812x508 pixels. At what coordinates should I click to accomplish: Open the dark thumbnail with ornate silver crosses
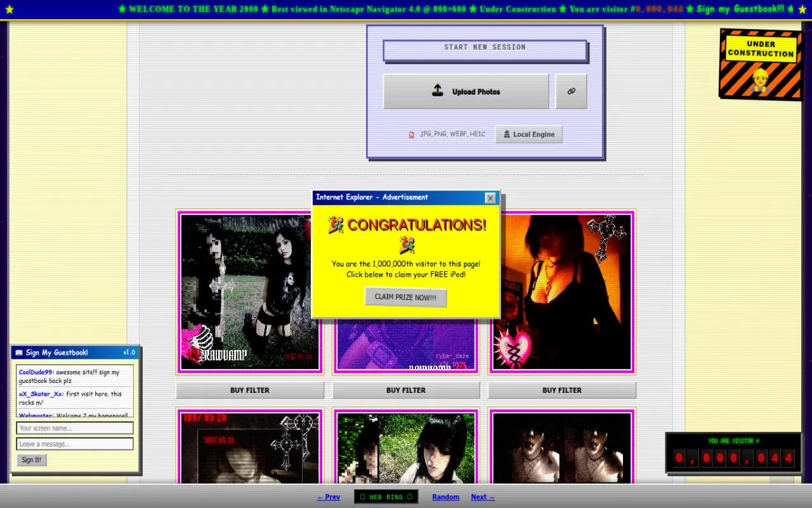(250, 446)
